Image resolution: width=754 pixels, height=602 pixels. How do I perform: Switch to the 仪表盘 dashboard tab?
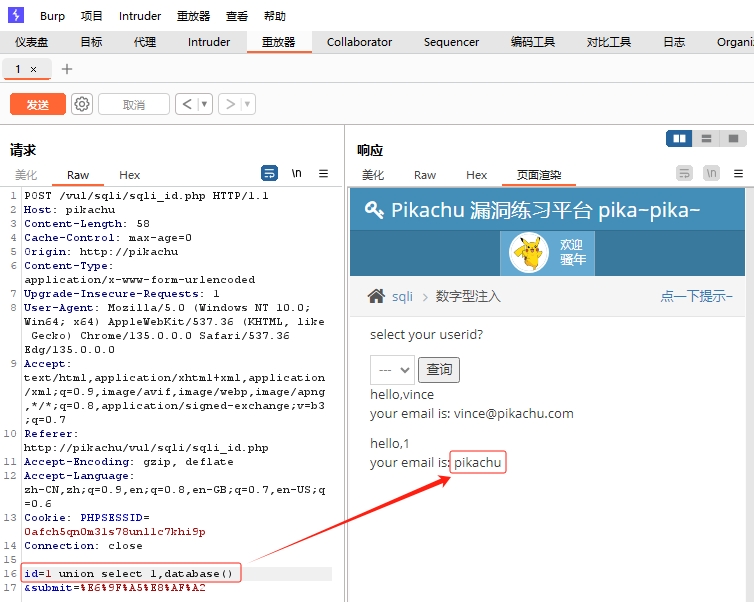coord(31,42)
